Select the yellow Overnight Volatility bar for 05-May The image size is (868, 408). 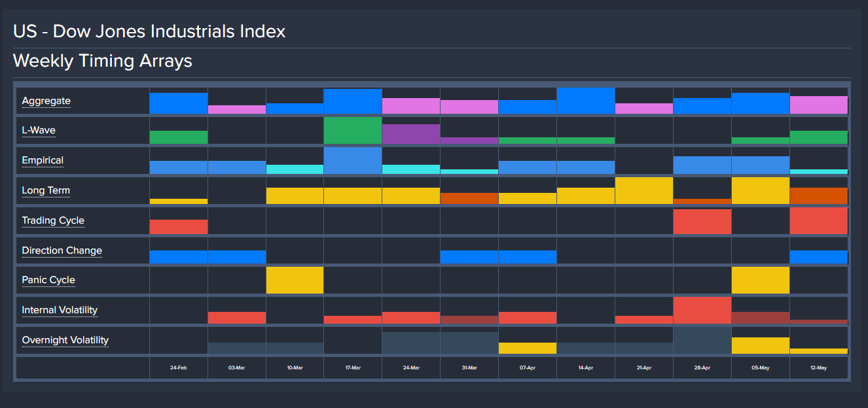761,346
